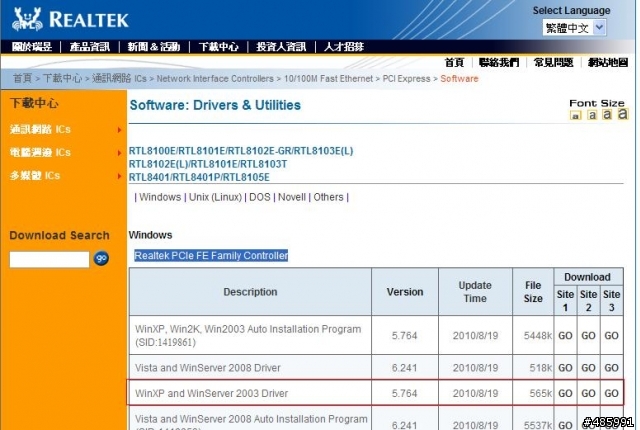Screen dimensions: 640x430
Task: Click the 電腦週邊 ICs sidebar item
Action: pyautogui.click(x=40, y=153)
